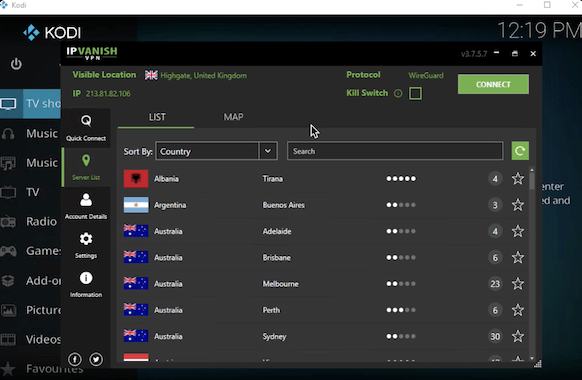Image resolution: width=582 pixels, height=380 pixels.
Task: Switch to the MAP tab
Action: (x=233, y=117)
